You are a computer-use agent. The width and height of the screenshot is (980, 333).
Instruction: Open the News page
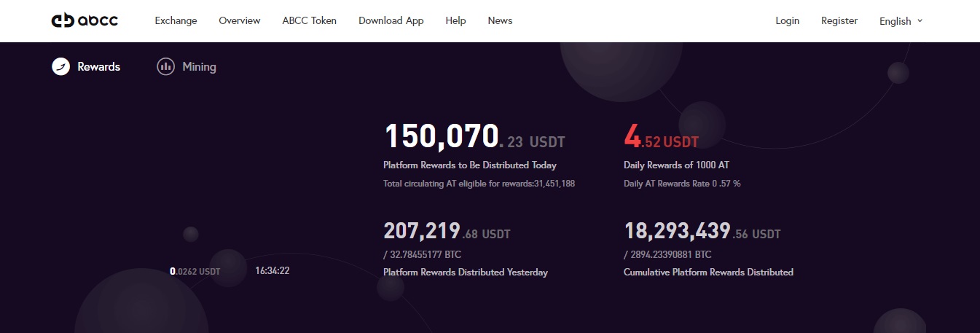(x=500, y=20)
